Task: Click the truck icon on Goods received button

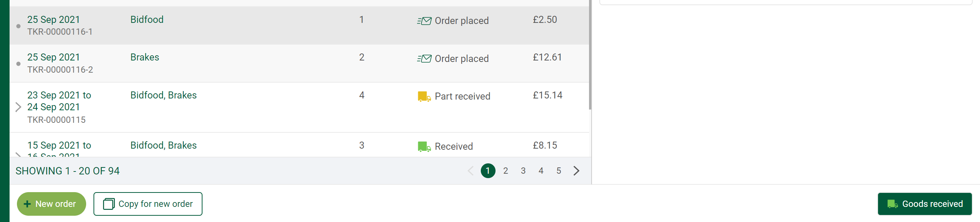Action: tap(892, 204)
